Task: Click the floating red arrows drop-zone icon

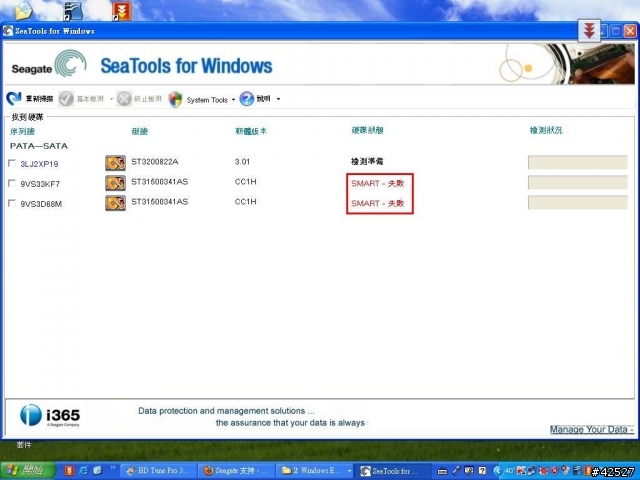Action: pyautogui.click(x=589, y=31)
